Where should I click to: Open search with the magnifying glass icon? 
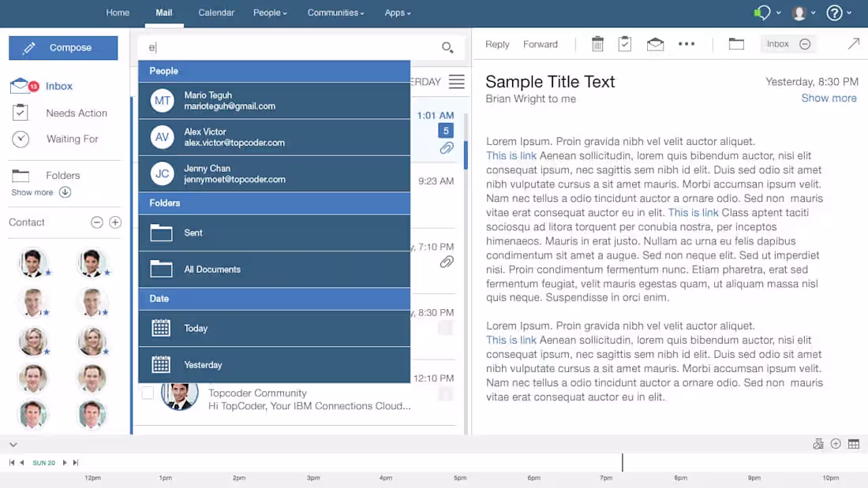coord(447,48)
